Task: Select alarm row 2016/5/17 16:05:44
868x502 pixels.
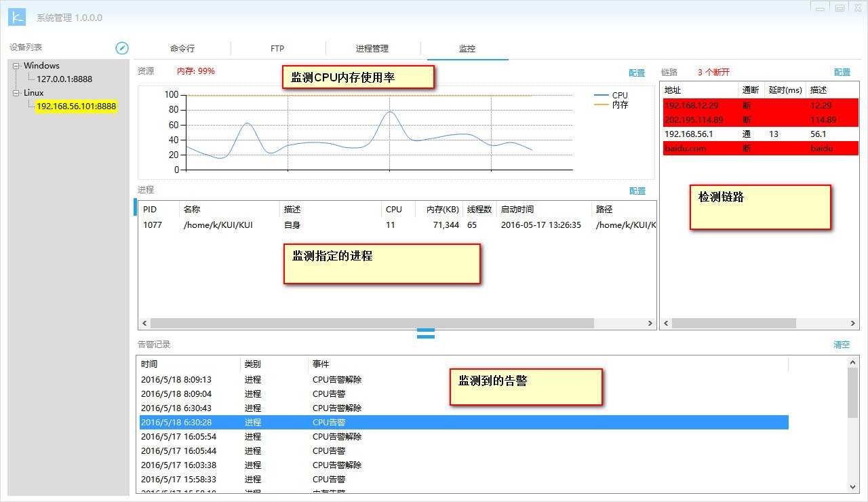Action: tap(464, 450)
